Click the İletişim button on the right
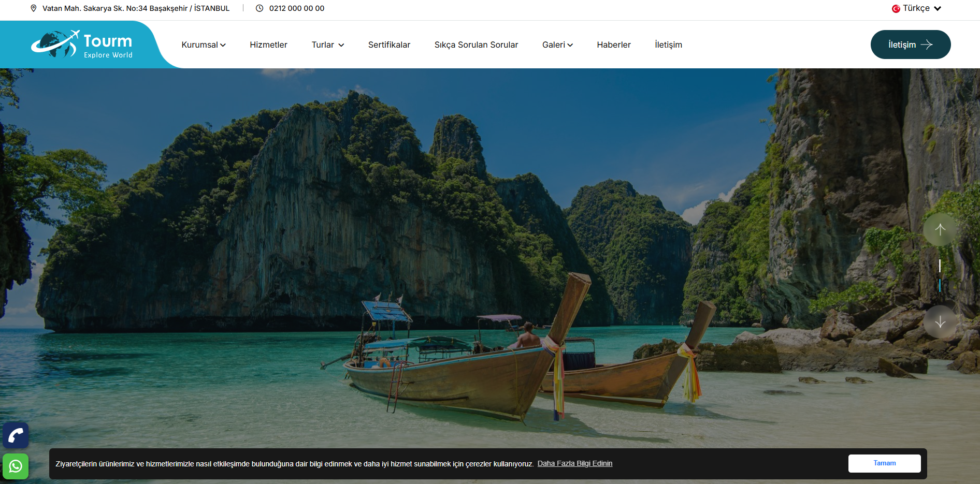The image size is (980, 484). click(x=910, y=44)
